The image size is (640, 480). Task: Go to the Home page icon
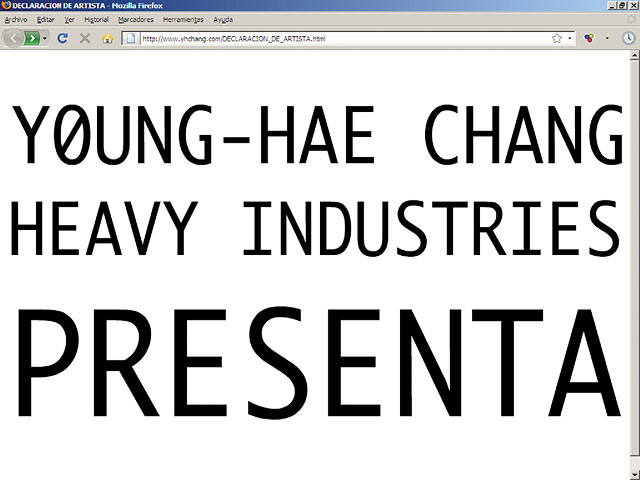(x=107, y=38)
